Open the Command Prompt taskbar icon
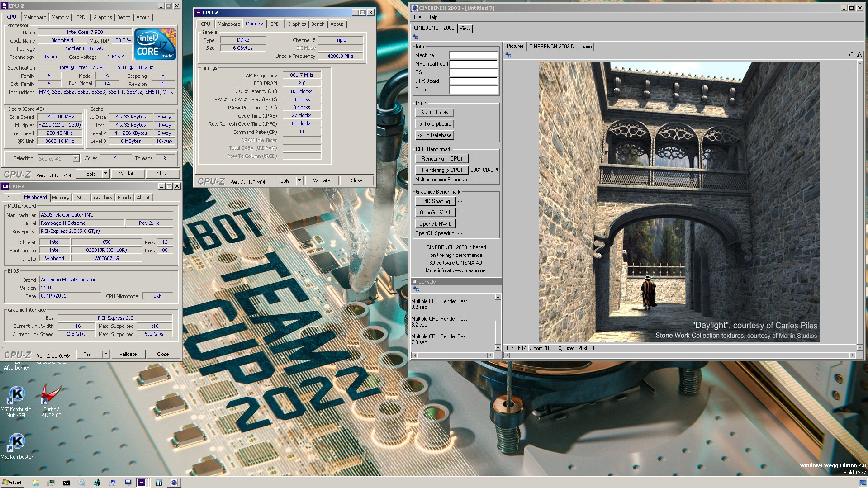Screen dimensions: 868x488 [66, 483]
